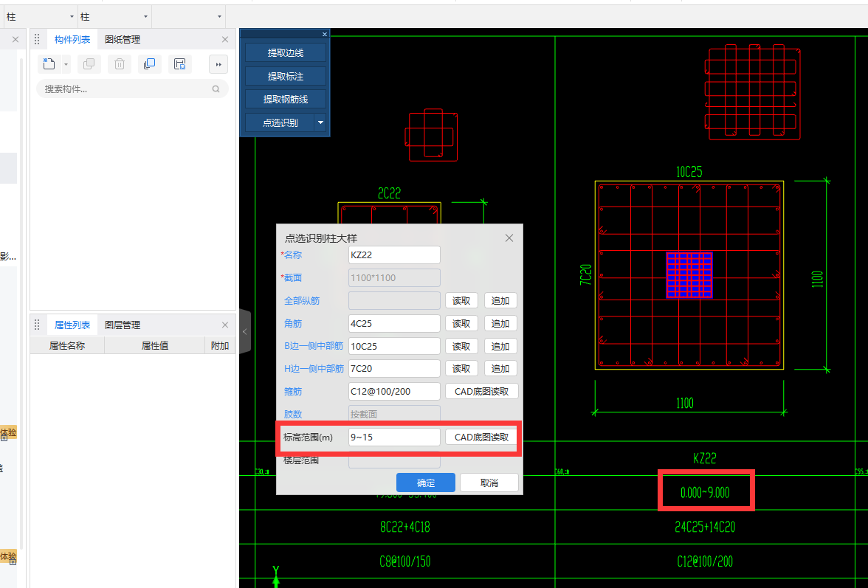The image size is (868, 588).
Task: Click 读取 for 全部纵筋
Action: coord(461,301)
